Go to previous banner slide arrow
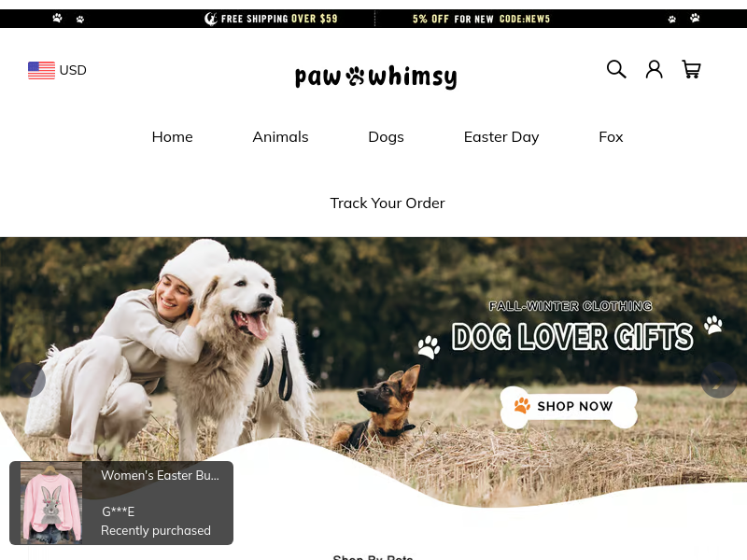This screenshot has height=560, width=747. pyautogui.click(x=28, y=380)
